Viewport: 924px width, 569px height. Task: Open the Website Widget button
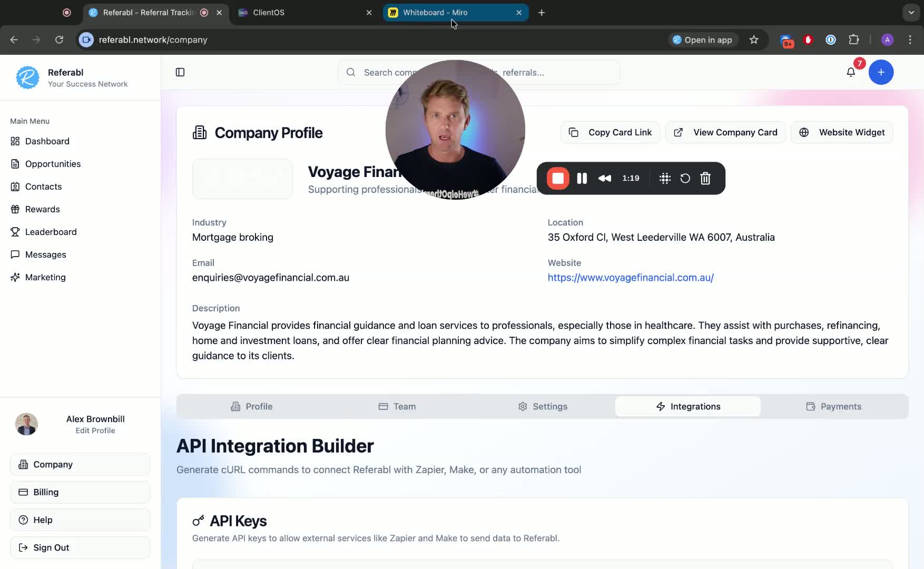click(x=842, y=133)
